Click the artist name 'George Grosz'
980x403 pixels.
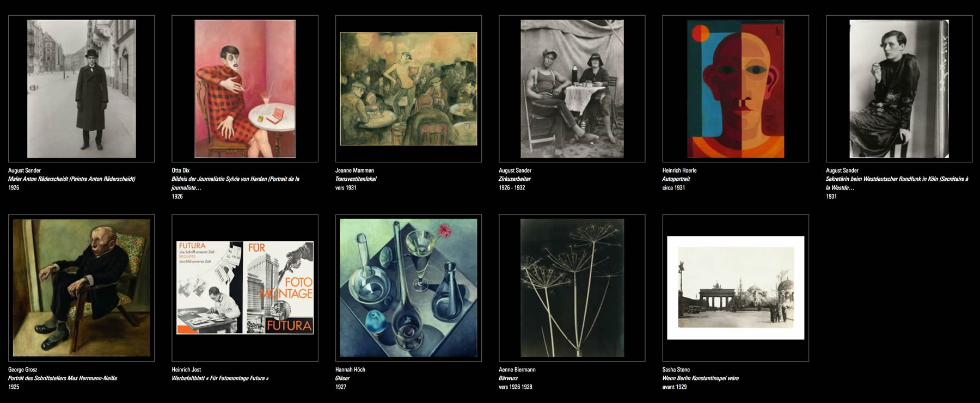pyautogui.click(x=23, y=370)
